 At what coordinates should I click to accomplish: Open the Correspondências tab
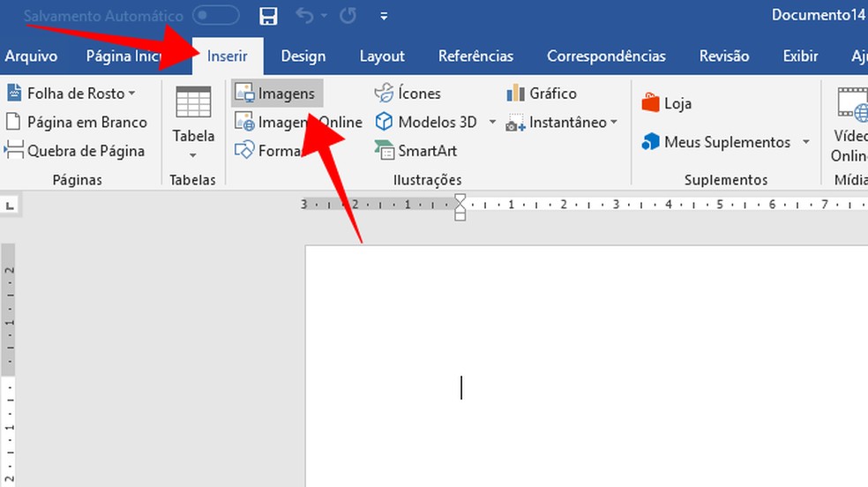coord(606,56)
